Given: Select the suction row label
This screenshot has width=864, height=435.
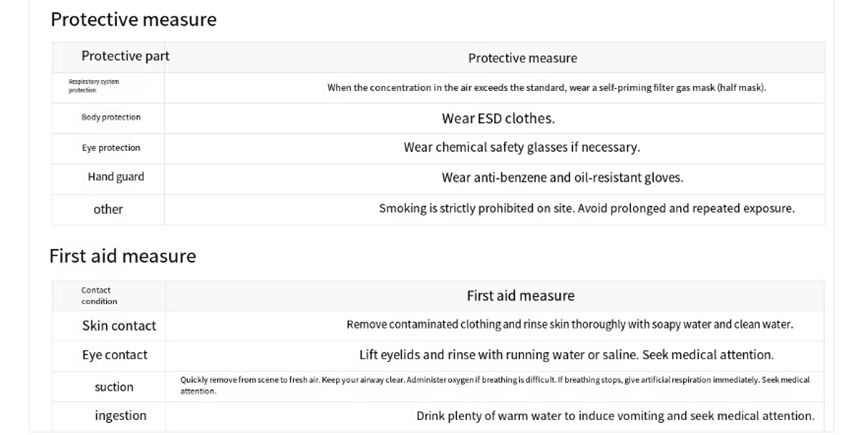Looking at the screenshot, I should 114,387.
